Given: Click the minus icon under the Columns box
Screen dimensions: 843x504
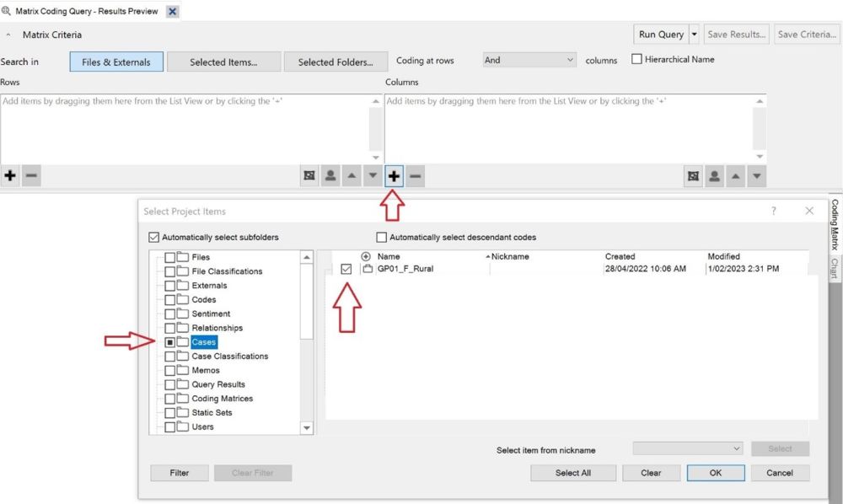Looking at the screenshot, I should coord(416,176).
